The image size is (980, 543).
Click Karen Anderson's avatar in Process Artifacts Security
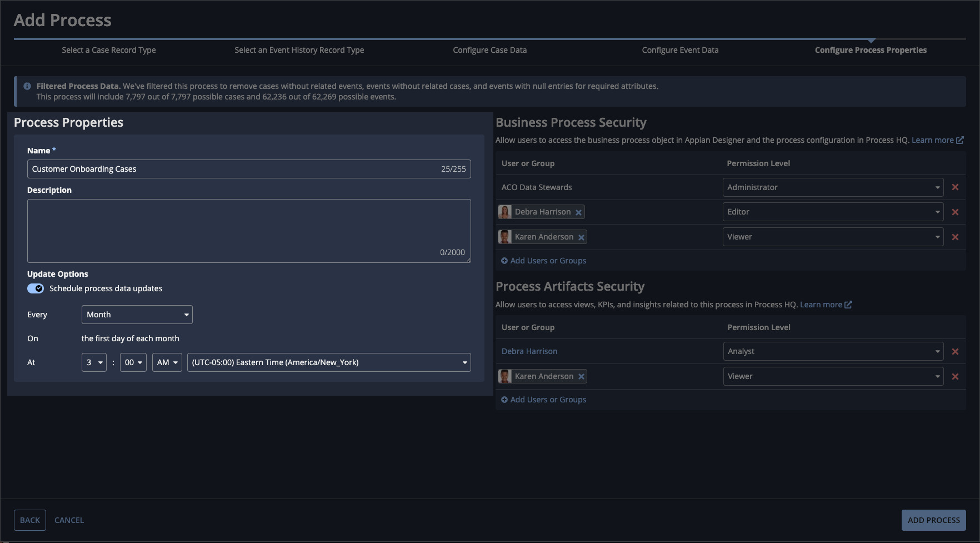pos(505,376)
